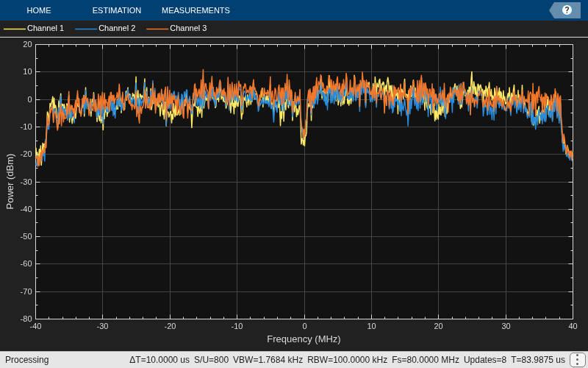Select the Frequency (MHz) axis label
588x368 pixels.
point(304,339)
